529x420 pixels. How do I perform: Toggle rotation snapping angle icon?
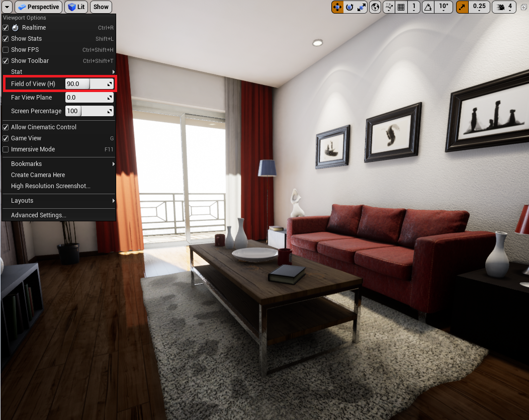pos(428,7)
